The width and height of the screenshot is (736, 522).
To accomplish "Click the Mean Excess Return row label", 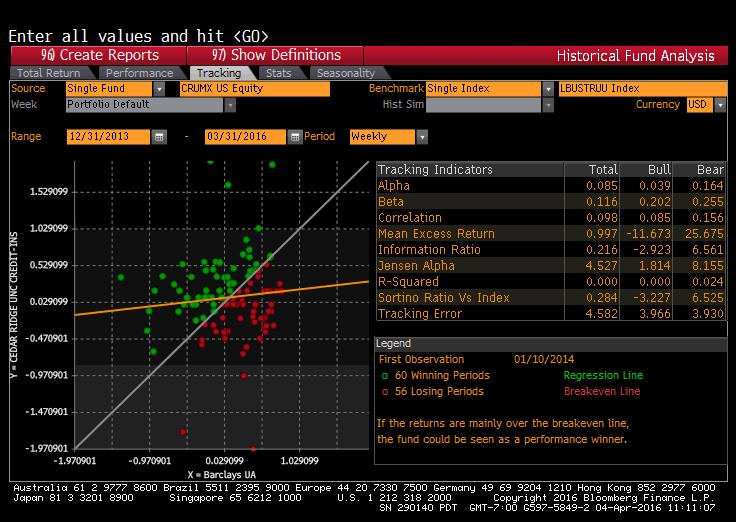I will (x=437, y=234).
